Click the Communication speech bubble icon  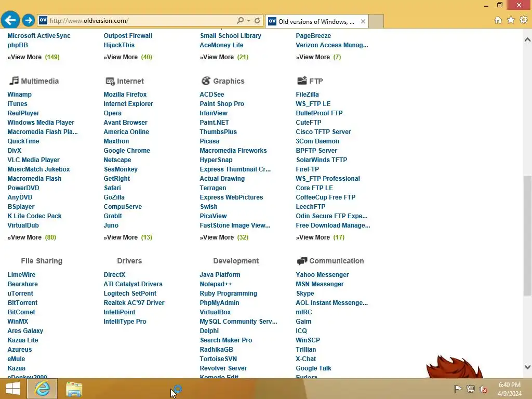click(x=302, y=261)
